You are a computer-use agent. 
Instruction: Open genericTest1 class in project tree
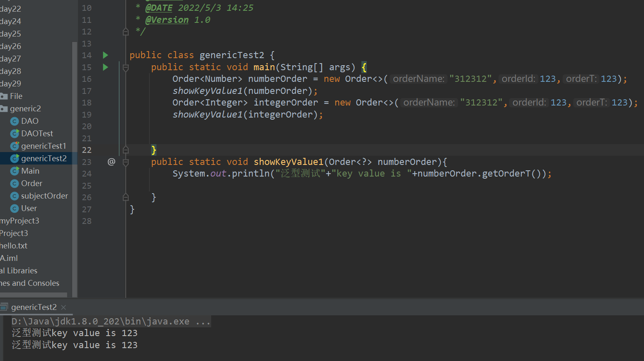(x=43, y=146)
